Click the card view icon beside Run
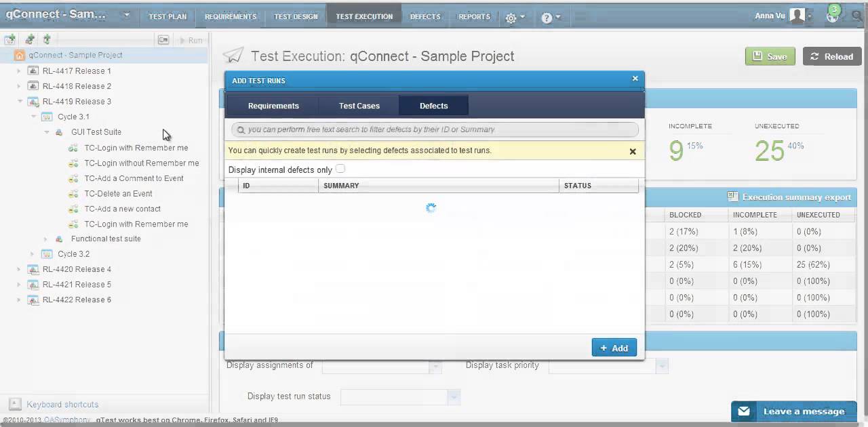This screenshot has width=868, height=427. 163,40
